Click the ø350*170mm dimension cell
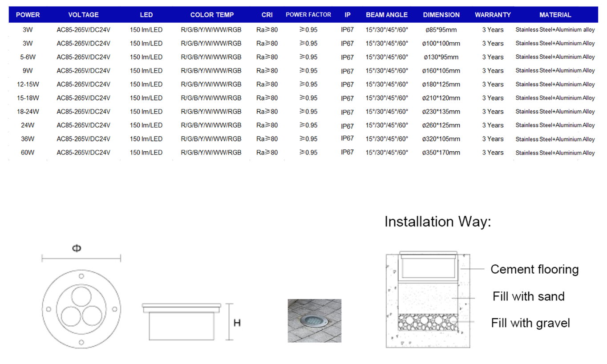Viewport: 607px width, 364px height. point(441,153)
